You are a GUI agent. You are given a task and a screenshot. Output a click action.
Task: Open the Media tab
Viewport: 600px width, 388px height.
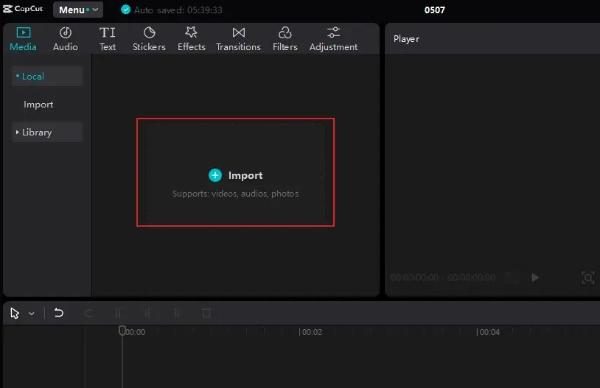pos(23,39)
